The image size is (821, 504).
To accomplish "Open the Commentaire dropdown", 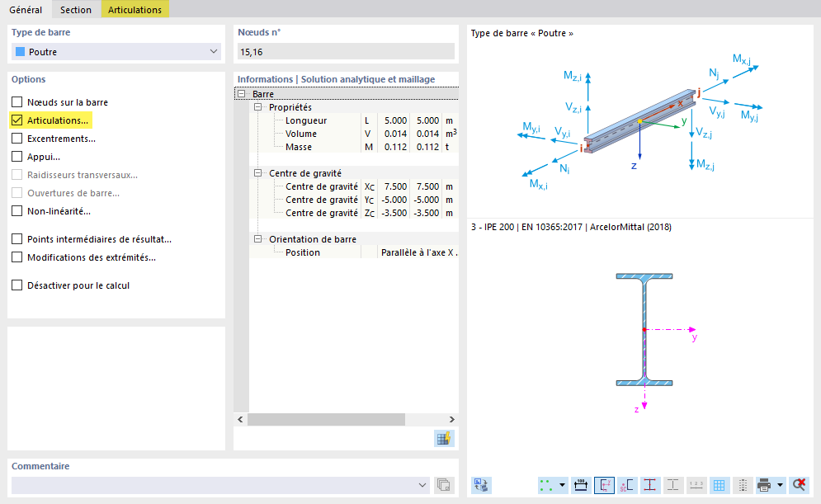I will (422, 485).
